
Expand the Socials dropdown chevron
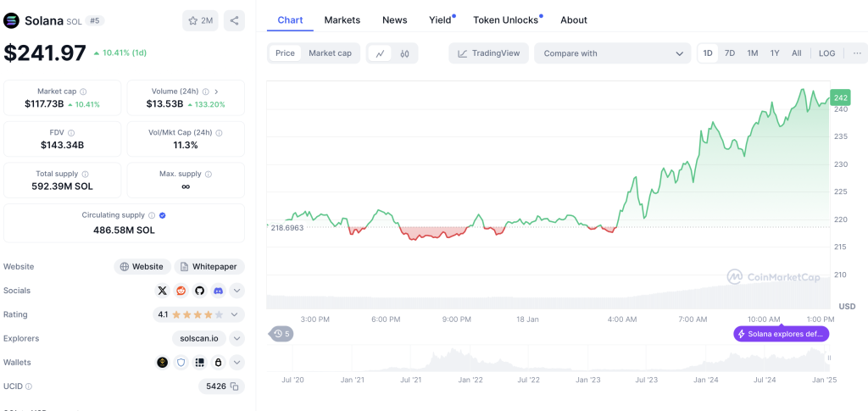237,291
